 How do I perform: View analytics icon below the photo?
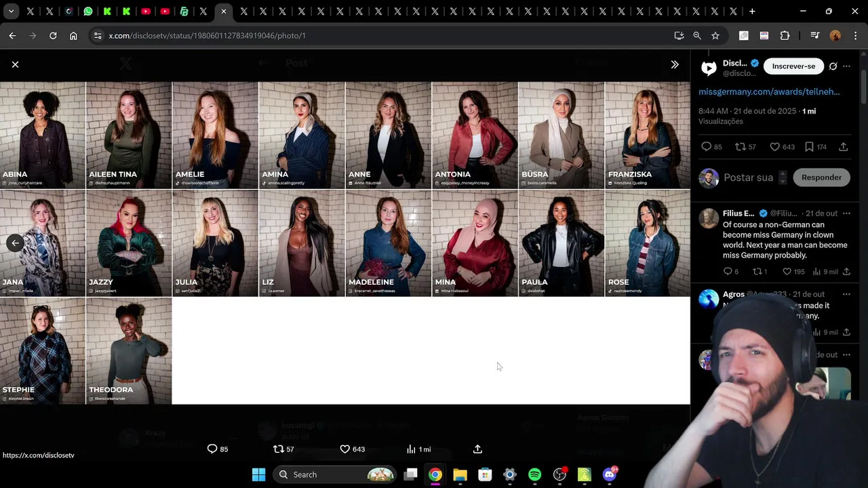tap(410, 449)
